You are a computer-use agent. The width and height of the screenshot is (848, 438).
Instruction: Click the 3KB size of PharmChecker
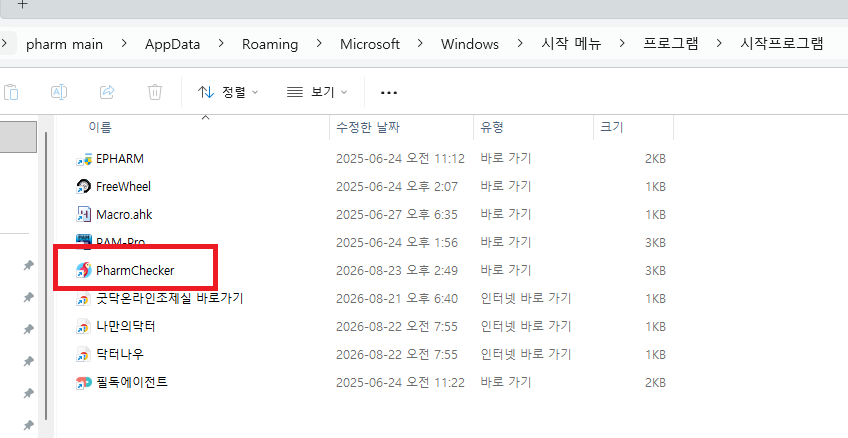pos(655,270)
